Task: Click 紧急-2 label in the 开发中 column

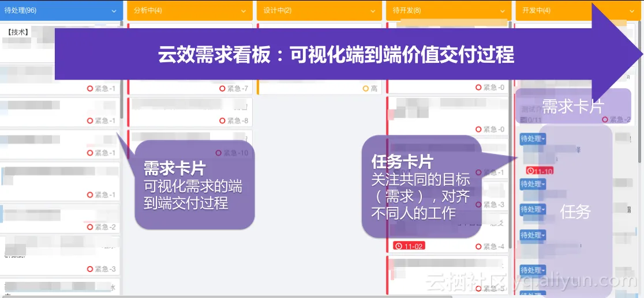Action: [620, 119]
